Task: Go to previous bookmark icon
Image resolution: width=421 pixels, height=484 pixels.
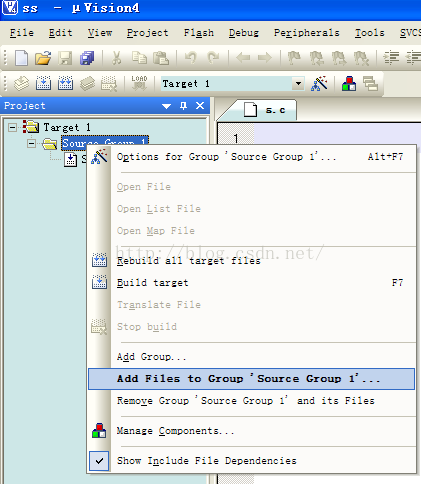Action: (317, 58)
